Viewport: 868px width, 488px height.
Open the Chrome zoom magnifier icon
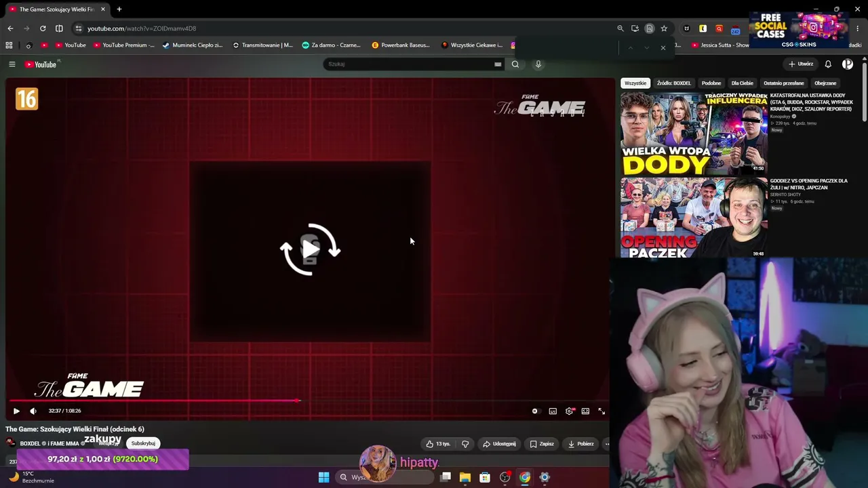click(620, 28)
